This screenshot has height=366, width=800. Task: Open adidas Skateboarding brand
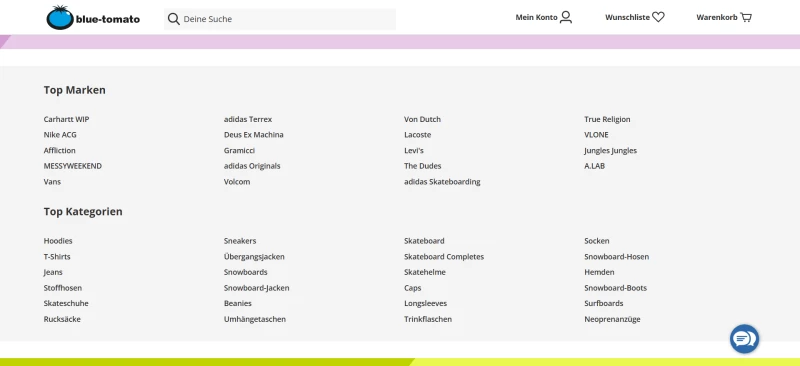pyautogui.click(x=442, y=182)
